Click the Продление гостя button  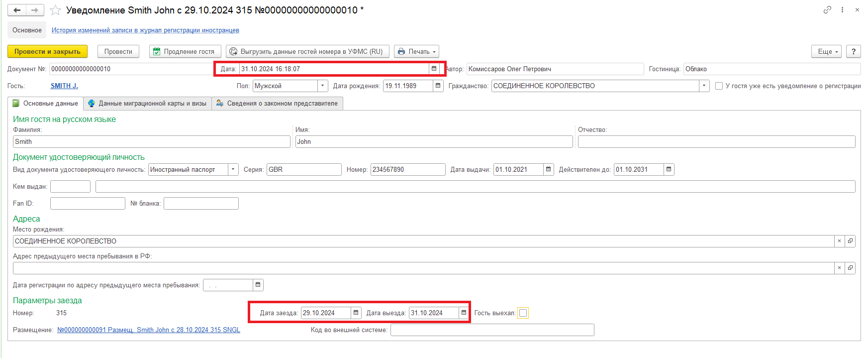click(x=185, y=51)
